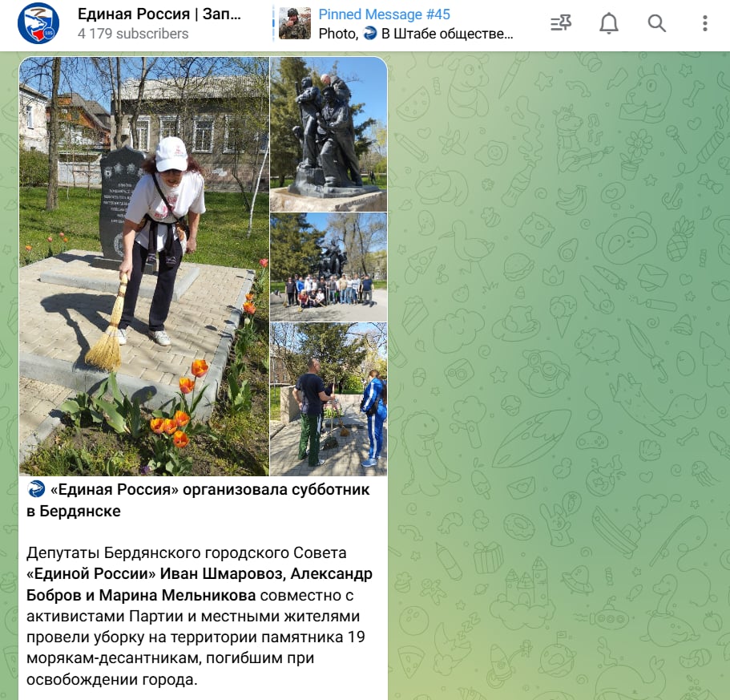730x700 pixels.
Task: Click the emoji icon in pinned preview
Action: pos(369,34)
